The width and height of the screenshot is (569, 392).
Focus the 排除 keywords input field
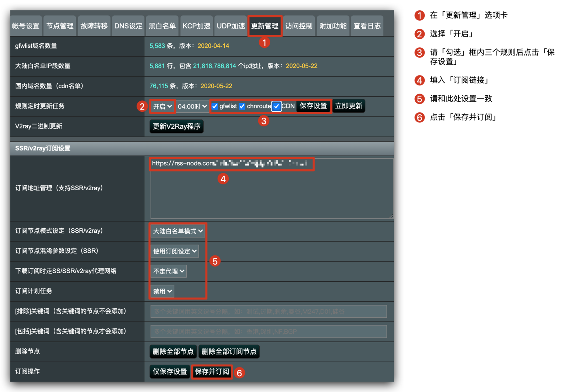coord(268,312)
